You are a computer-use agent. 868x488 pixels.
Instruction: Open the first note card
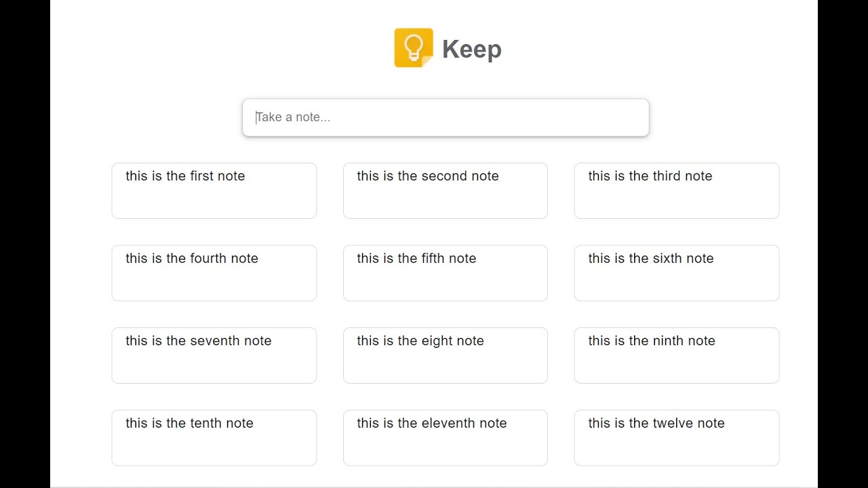(x=214, y=190)
